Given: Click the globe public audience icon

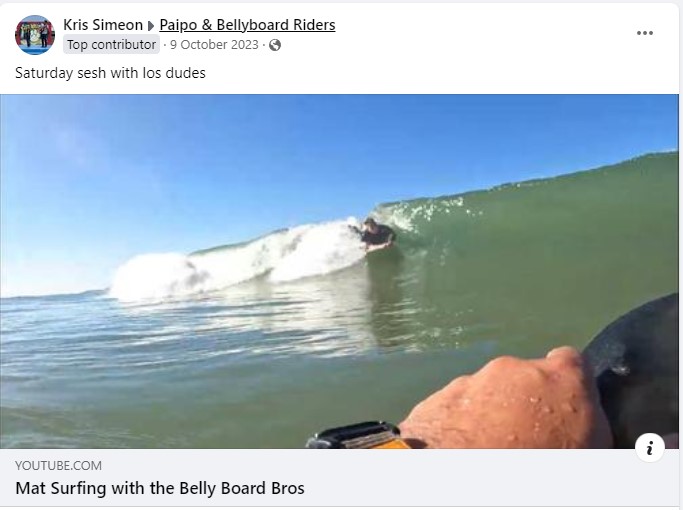Looking at the screenshot, I should pos(275,45).
